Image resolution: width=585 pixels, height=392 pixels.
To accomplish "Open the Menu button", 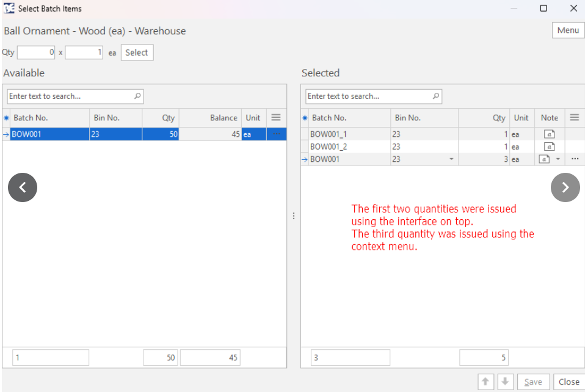I will click(x=568, y=30).
